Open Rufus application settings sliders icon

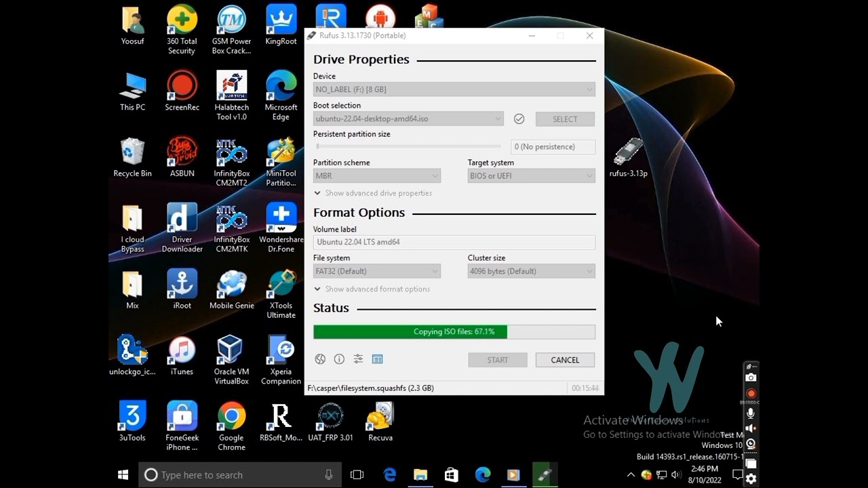358,359
